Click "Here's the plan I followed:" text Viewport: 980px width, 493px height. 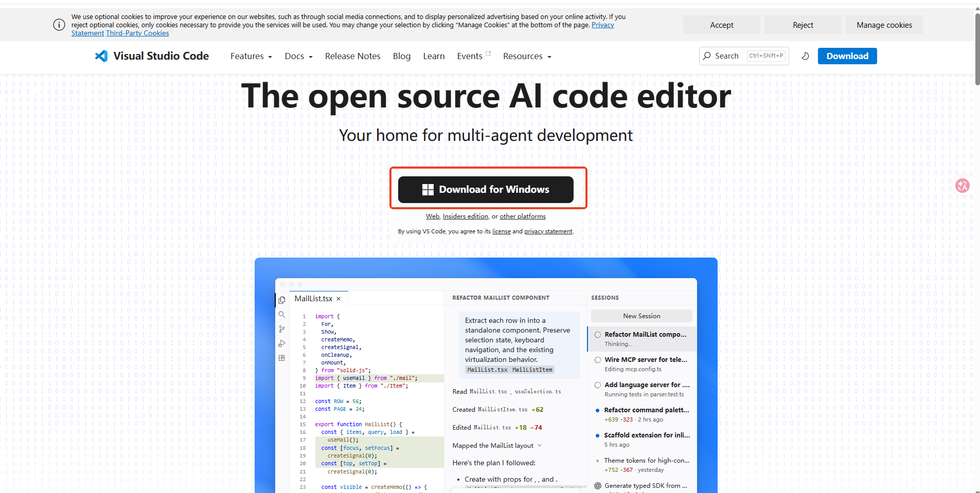(494, 463)
